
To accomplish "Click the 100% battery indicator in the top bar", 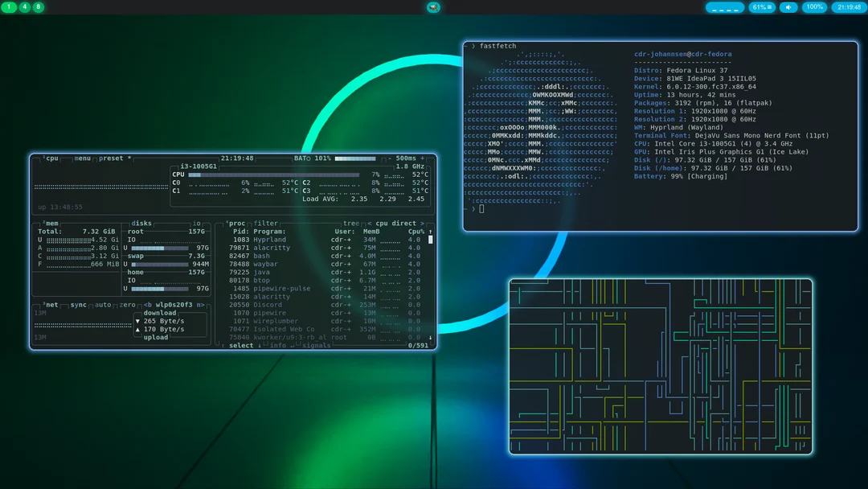I will tap(815, 7).
